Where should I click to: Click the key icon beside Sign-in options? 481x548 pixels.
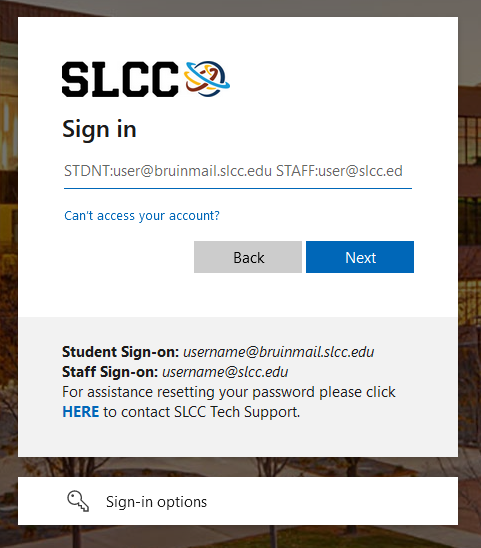(78, 501)
